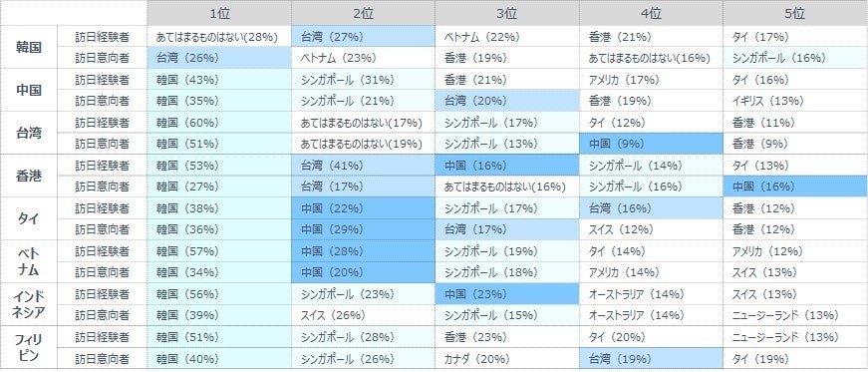
Task: Select cell あてはまるものはない(28%)
Action: [x=219, y=37]
